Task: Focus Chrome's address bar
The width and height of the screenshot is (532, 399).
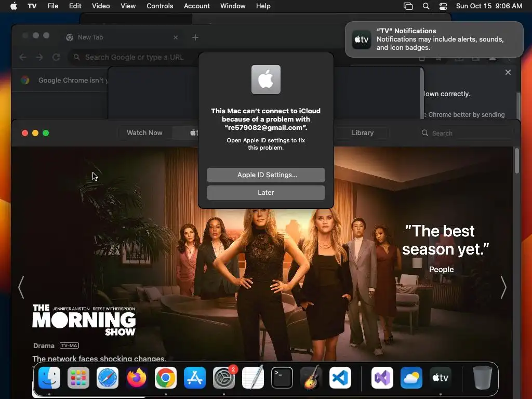Action: pos(134,57)
